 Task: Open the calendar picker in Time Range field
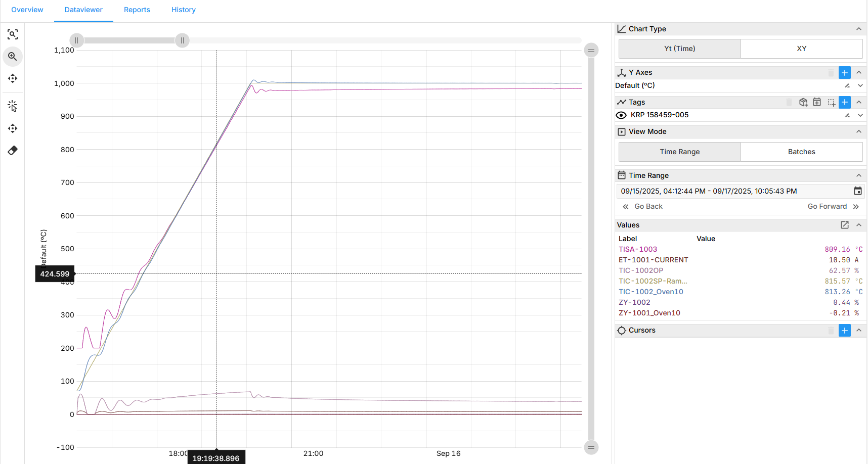point(857,191)
